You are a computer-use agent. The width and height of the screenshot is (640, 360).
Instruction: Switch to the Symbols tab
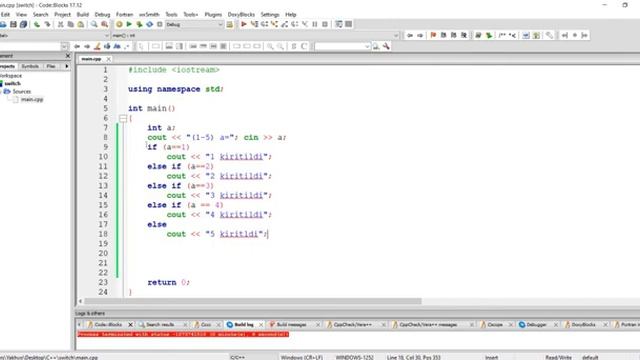coord(30,66)
